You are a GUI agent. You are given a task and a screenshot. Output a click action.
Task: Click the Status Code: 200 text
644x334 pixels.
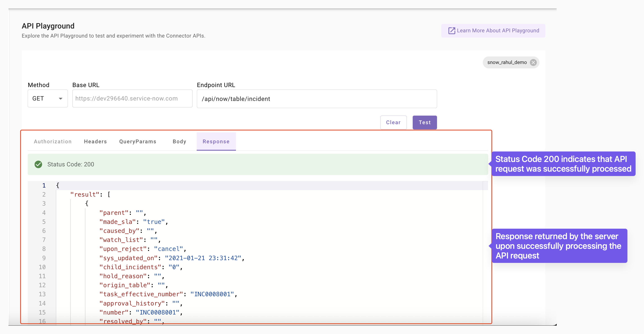71,164
